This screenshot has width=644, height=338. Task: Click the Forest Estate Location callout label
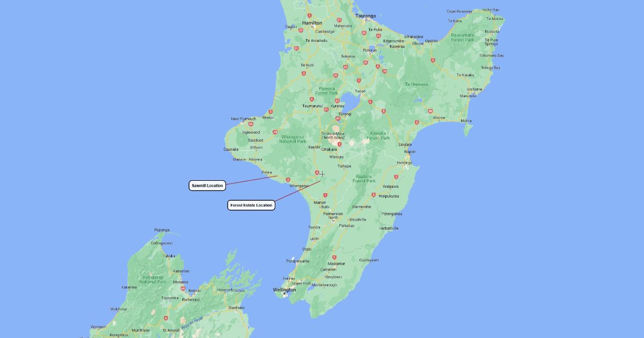click(251, 205)
